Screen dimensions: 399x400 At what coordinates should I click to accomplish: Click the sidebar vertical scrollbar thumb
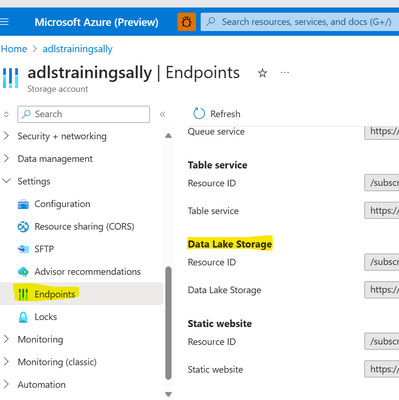(x=168, y=323)
